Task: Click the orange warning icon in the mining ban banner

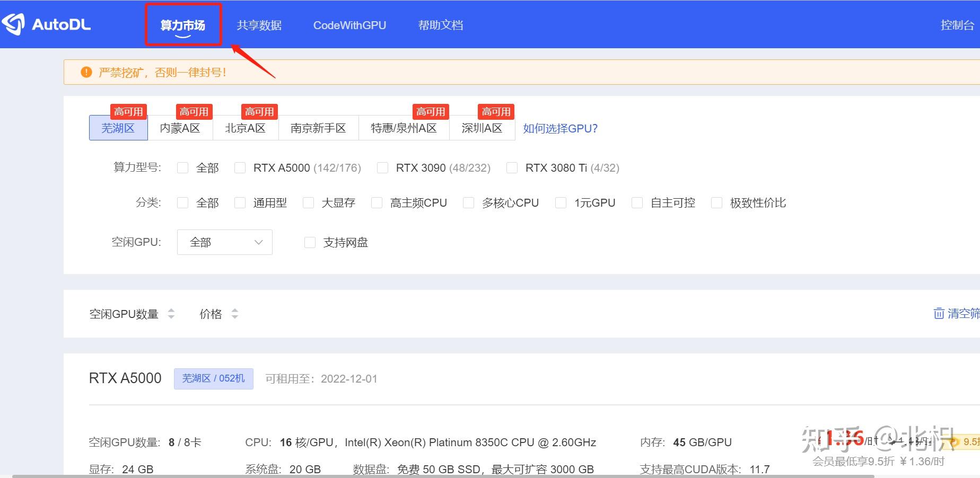Action: point(86,72)
